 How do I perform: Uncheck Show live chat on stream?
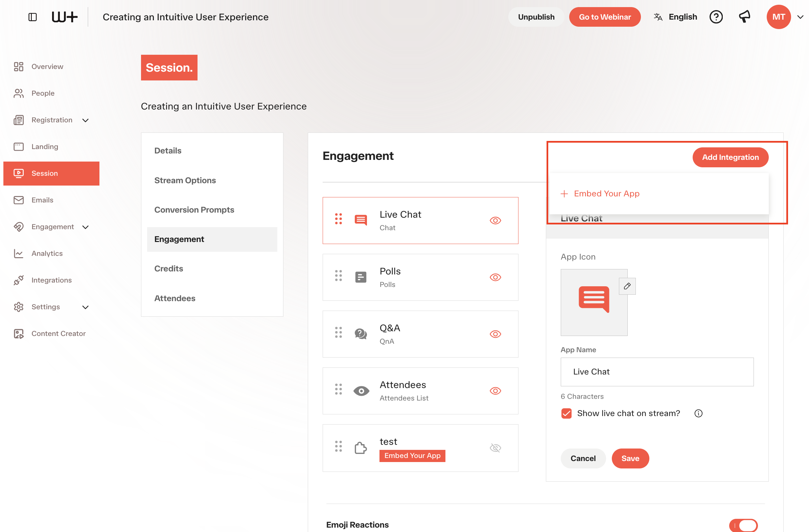(566, 413)
